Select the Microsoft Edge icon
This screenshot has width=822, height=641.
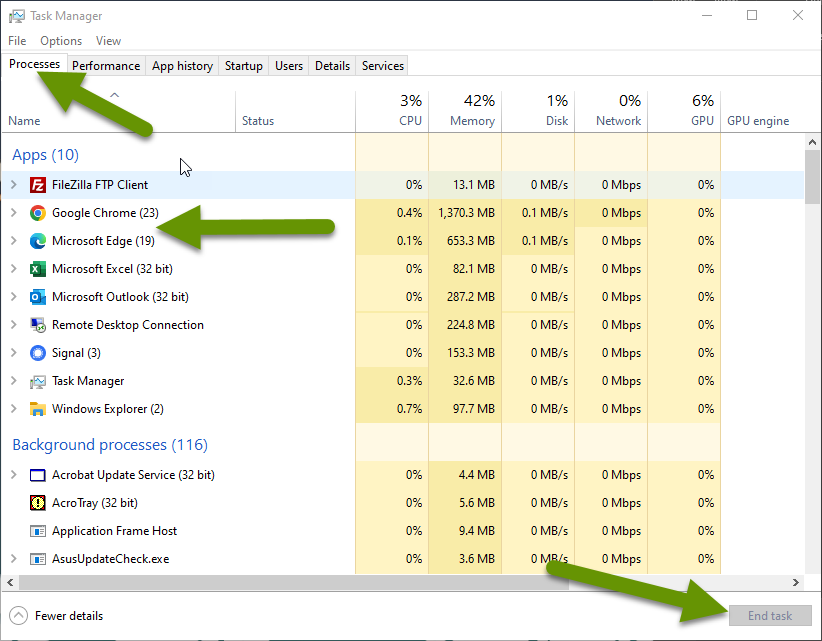click(36, 241)
